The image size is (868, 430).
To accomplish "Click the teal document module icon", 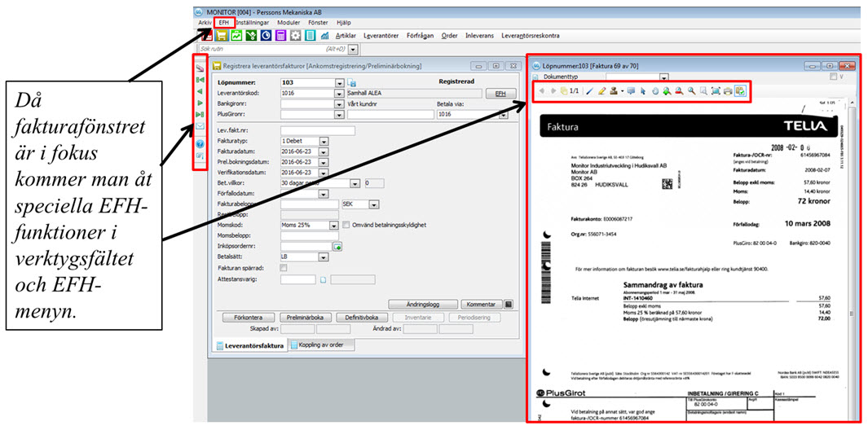I will (310, 35).
